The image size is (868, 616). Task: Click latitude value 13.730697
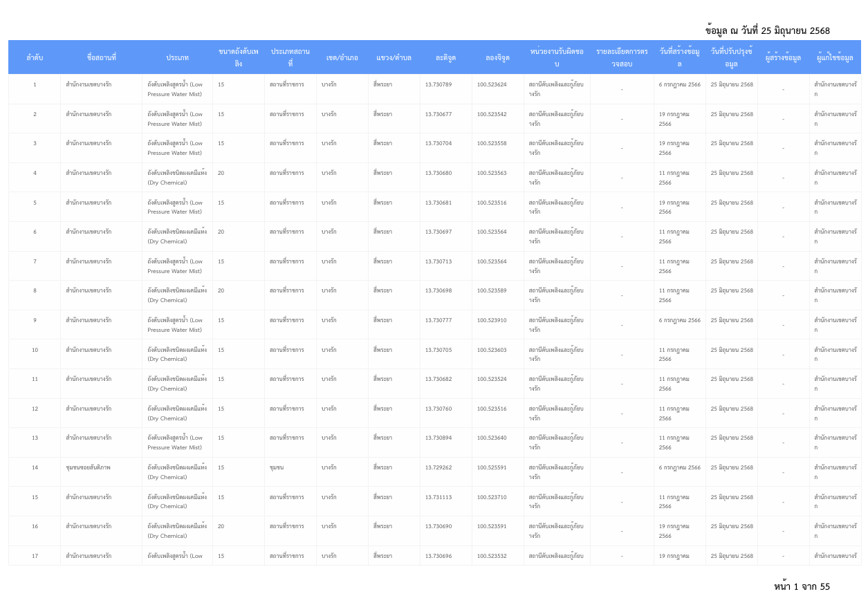click(438, 232)
